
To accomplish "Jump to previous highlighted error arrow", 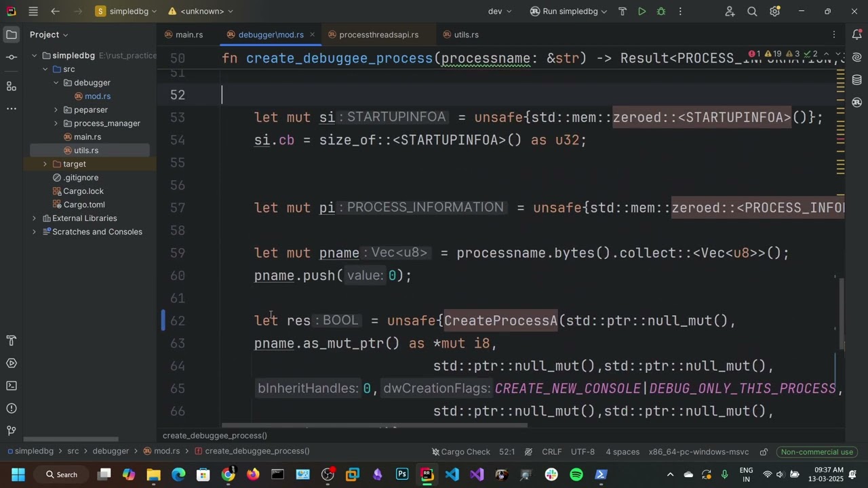I will point(826,54).
